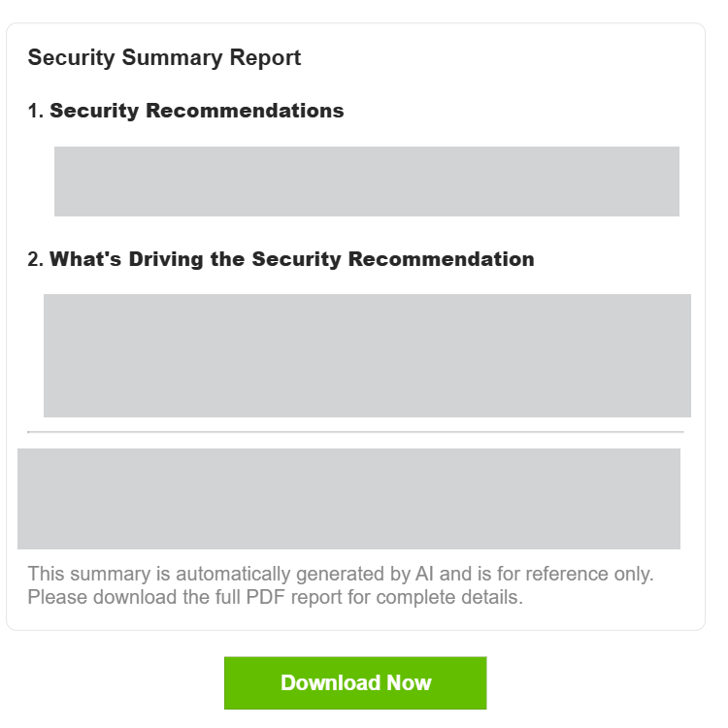Click the number 2. before What's Driving
728x728 pixels.
pyautogui.click(x=36, y=259)
